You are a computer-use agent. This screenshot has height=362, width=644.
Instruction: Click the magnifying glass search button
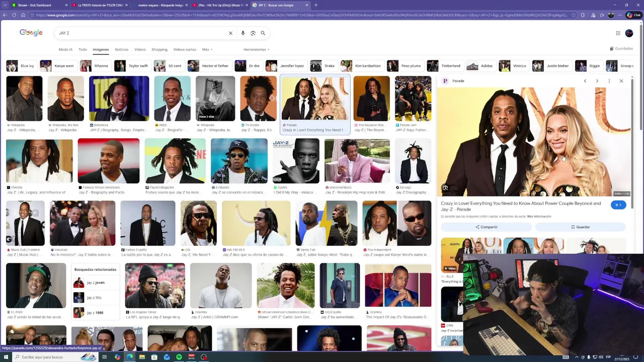(x=263, y=33)
